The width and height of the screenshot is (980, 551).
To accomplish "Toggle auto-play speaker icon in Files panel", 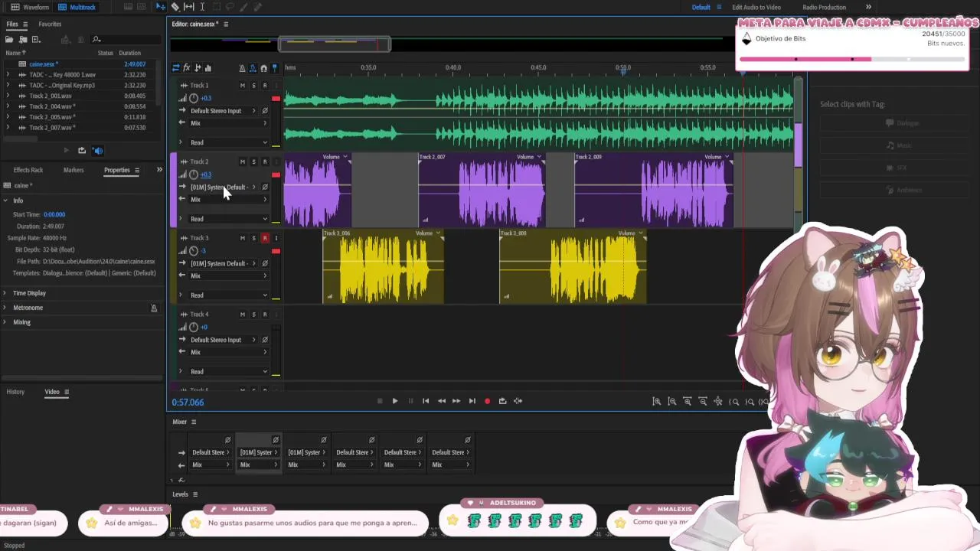I will (97, 151).
